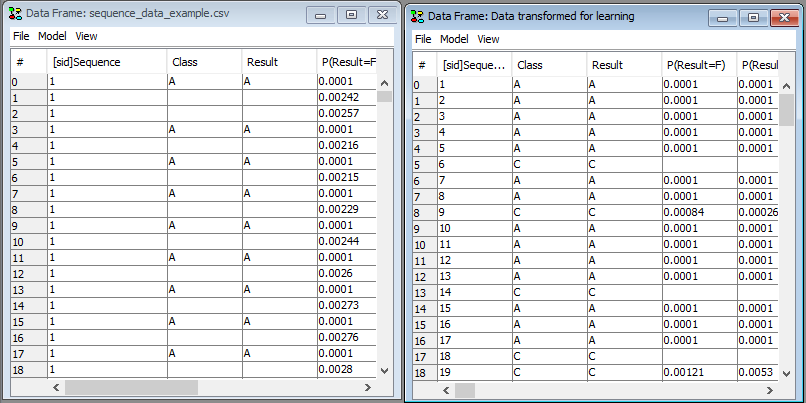Click cell 0.00229 in left window
Screen dimensions: 806x403
pyautogui.click(x=346, y=209)
